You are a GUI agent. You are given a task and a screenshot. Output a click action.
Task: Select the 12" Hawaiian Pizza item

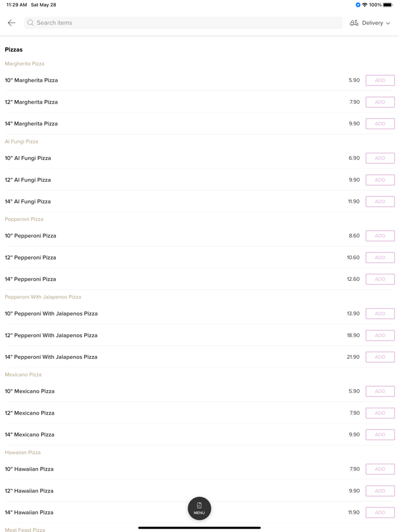click(x=30, y=491)
